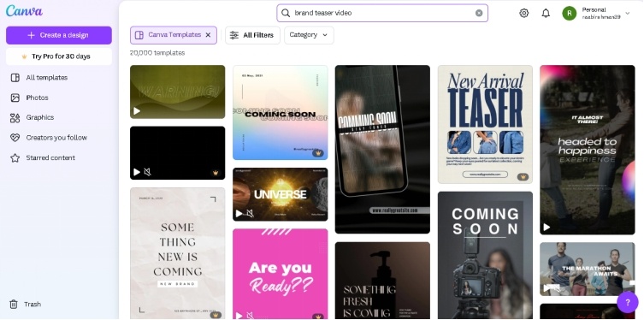This screenshot has height=320, width=644.
Task: Open the phone mockup Coming Soon template
Action: [382, 150]
